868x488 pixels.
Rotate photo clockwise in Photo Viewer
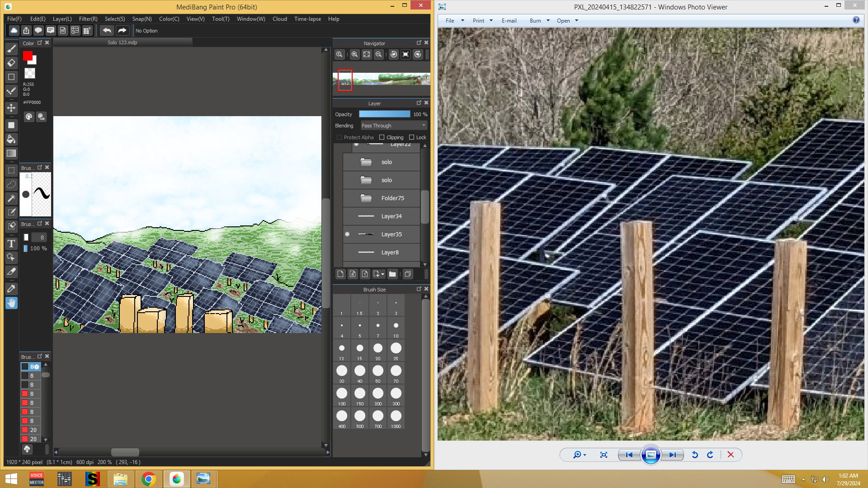[710, 455]
